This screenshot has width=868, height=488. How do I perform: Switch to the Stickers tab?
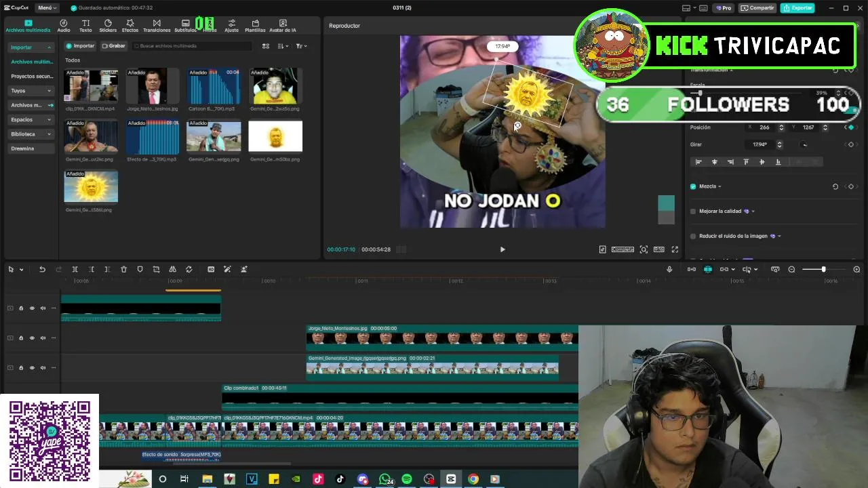[x=108, y=26]
